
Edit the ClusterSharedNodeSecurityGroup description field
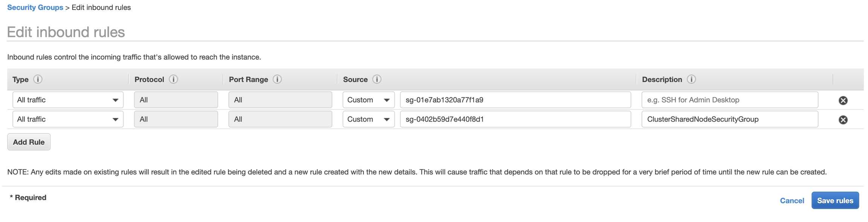729,119
